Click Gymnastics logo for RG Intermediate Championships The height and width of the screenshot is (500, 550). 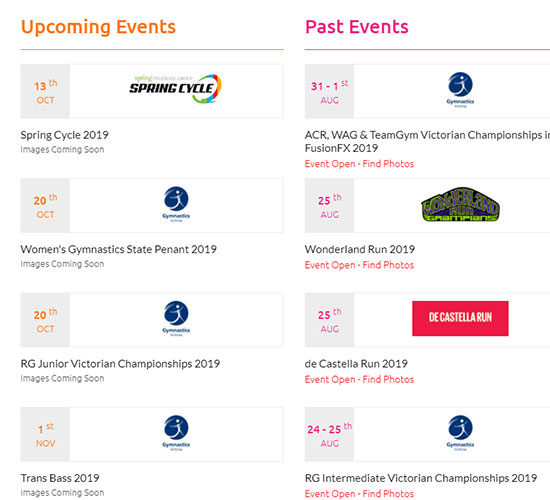pos(460,433)
